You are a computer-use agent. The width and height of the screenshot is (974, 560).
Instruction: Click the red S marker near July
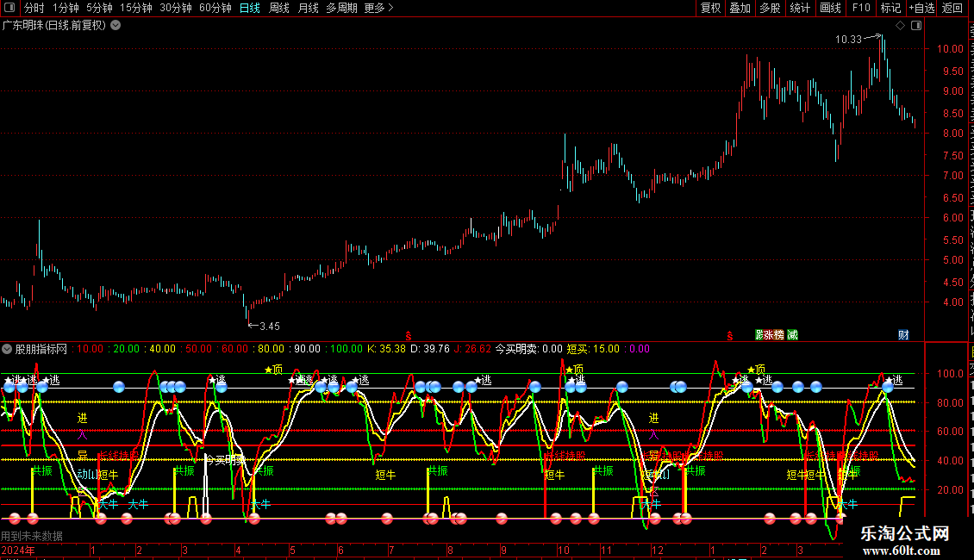pos(408,336)
